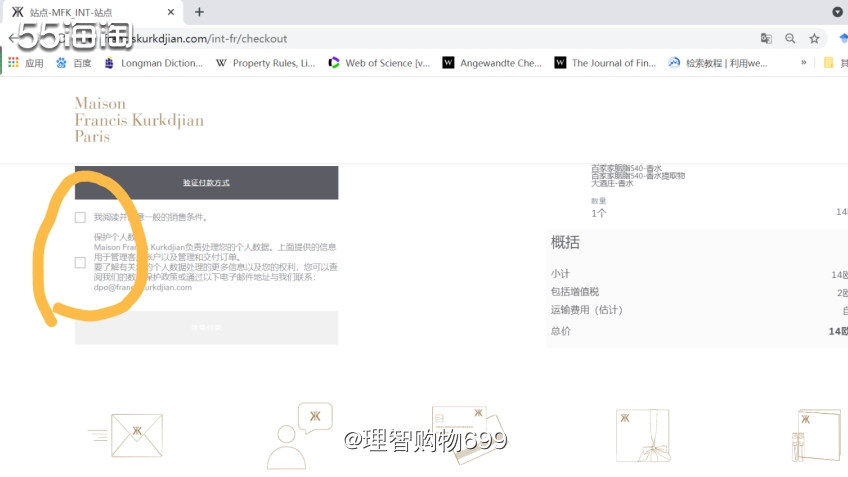Check the general sales conditions checkbox
The width and height of the screenshot is (848, 477).
(80, 217)
